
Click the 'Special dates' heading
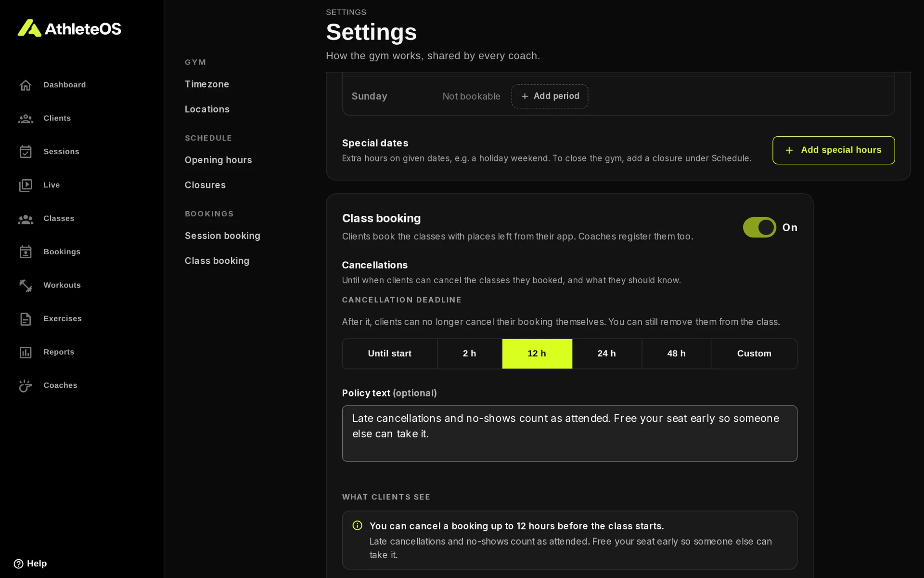(375, 143)
